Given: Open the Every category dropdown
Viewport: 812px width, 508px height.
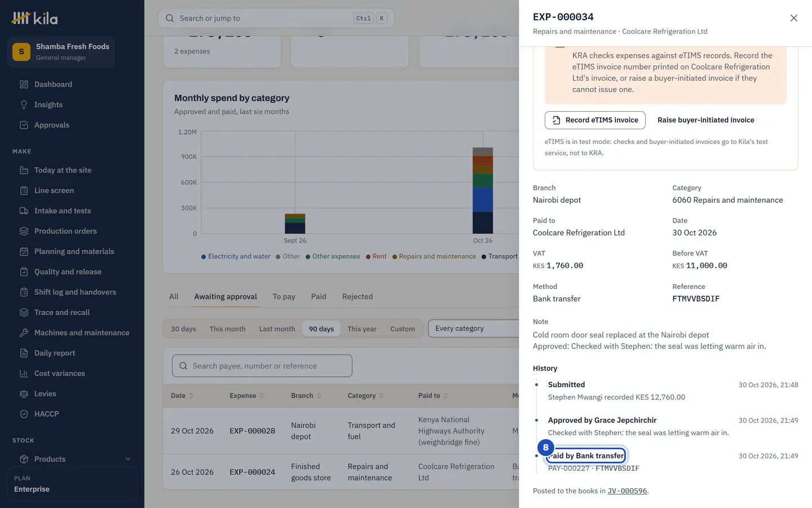Looking at the screenshot, I should point(473,329).
